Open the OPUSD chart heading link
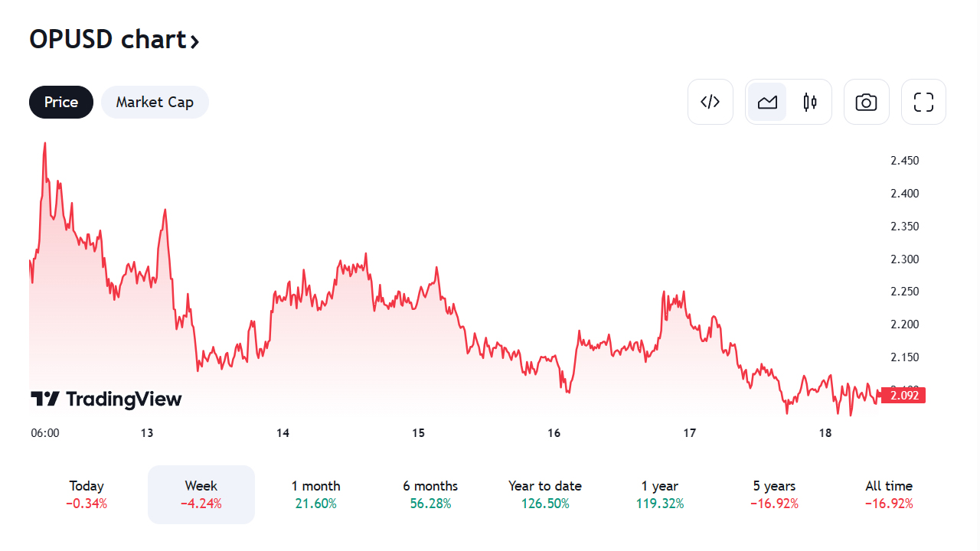This screenshot has width=980, height=551. tap(107, 39)
